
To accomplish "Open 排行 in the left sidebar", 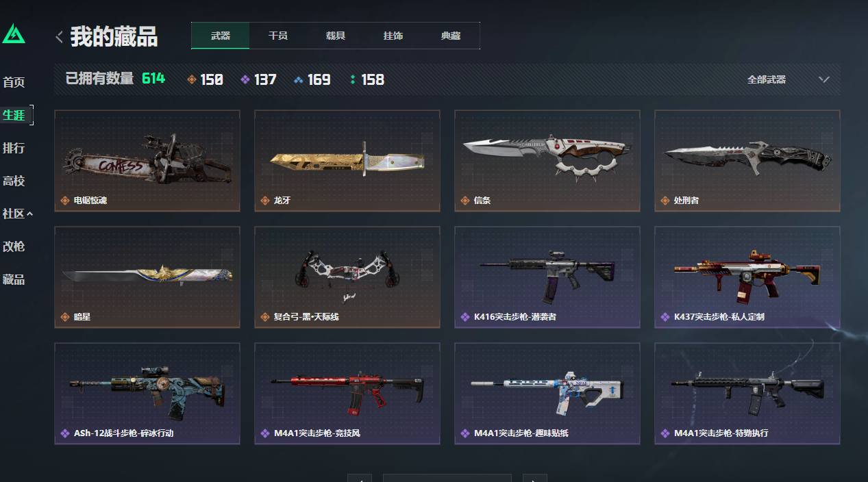I will (x=14, y=148).
